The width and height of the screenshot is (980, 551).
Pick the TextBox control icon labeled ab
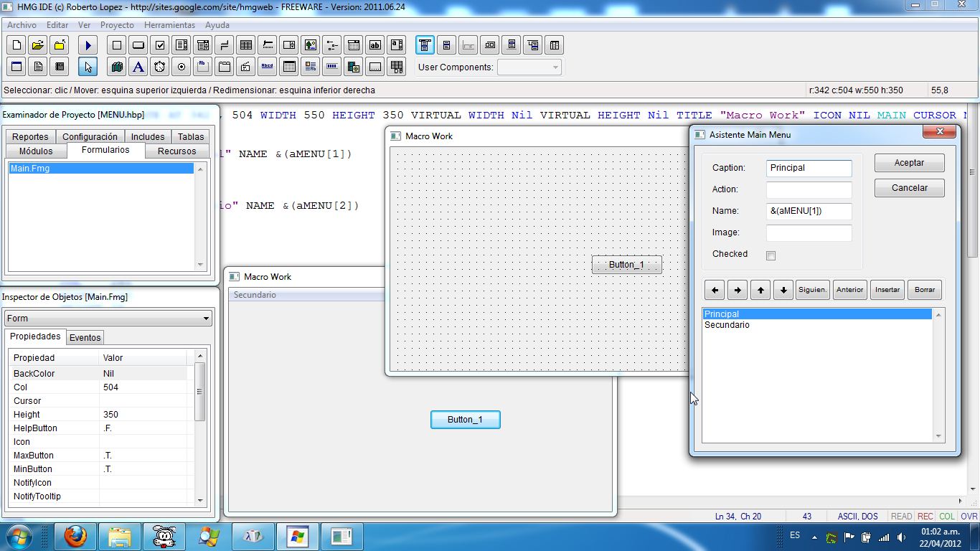point(375,44)
